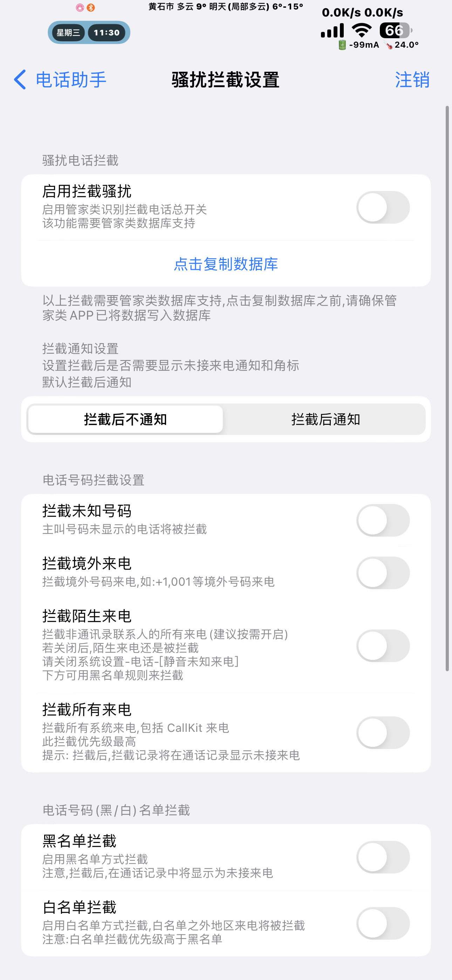Tap the pink rotation lock icon
The width and height of the screenshot is (452, 980).
(80, 8)
